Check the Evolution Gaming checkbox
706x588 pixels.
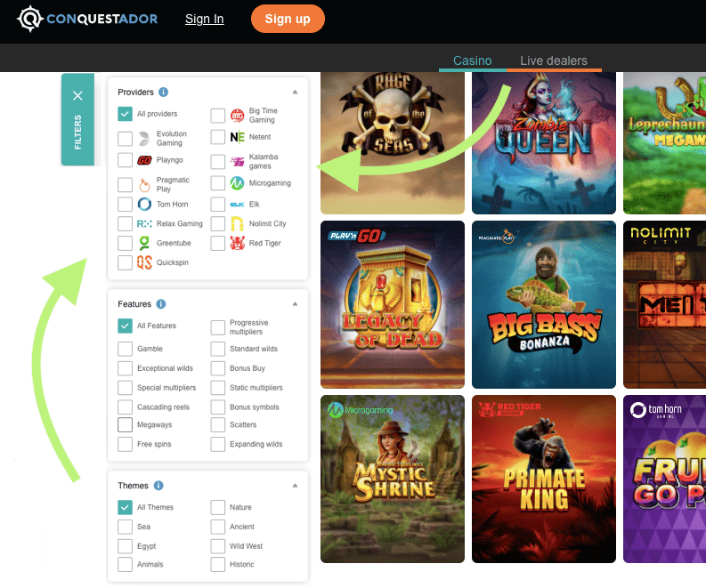pyautogui.click(x=126, y=139)
